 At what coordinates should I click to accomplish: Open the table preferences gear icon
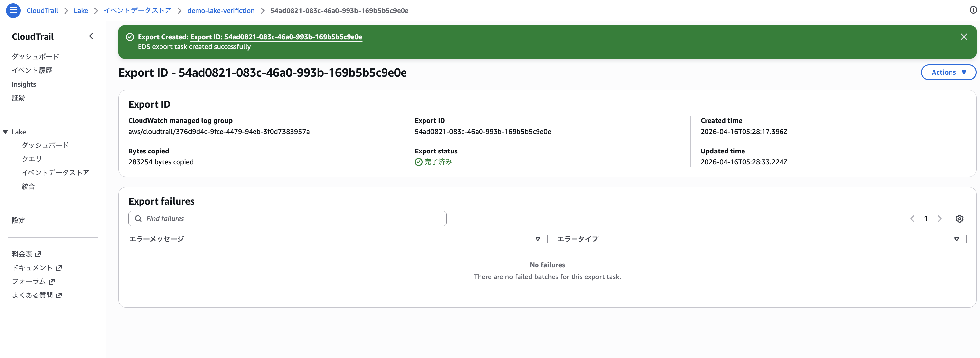pyautogui.click(x=959, y=219)
